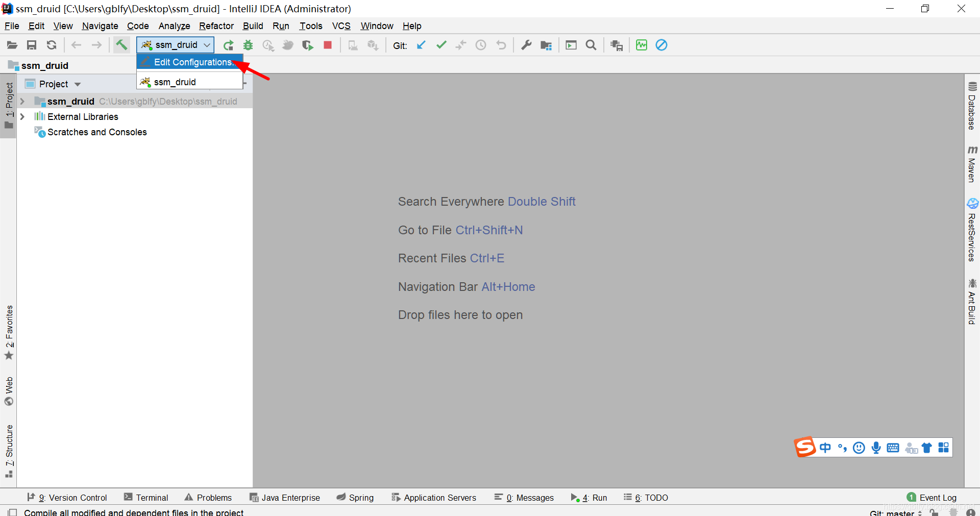Image resolution: width=980 pixels, height=516 pixels.
Task: Open the RestServices tool window
Action: point(972,230)
